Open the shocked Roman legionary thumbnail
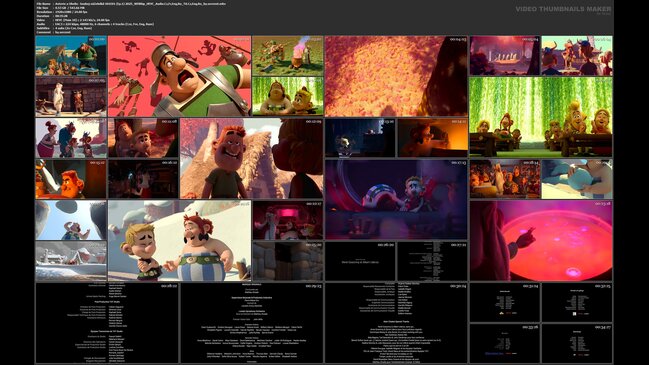 (180, 76)
